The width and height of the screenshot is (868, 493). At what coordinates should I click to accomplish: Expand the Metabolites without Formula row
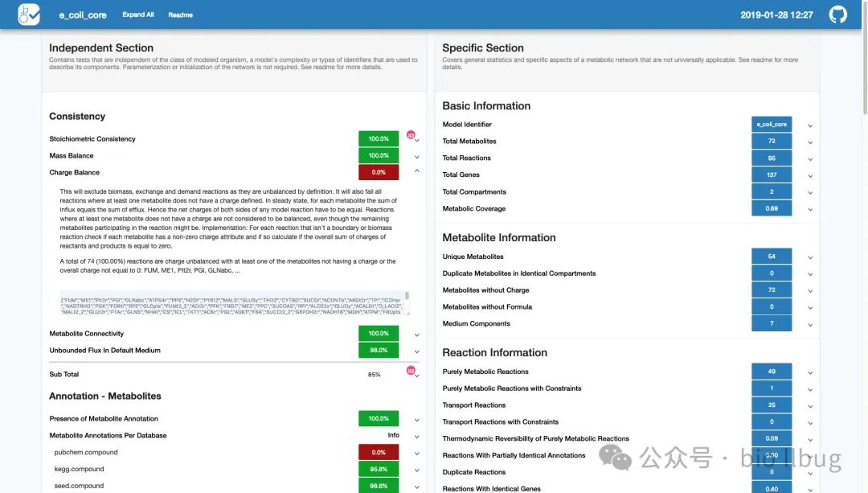810,308
